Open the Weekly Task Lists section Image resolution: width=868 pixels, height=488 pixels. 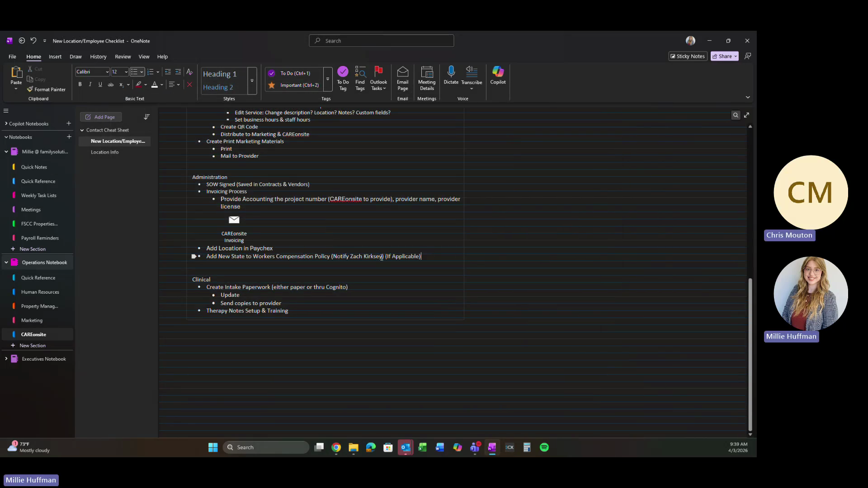[x=38, y=196]
